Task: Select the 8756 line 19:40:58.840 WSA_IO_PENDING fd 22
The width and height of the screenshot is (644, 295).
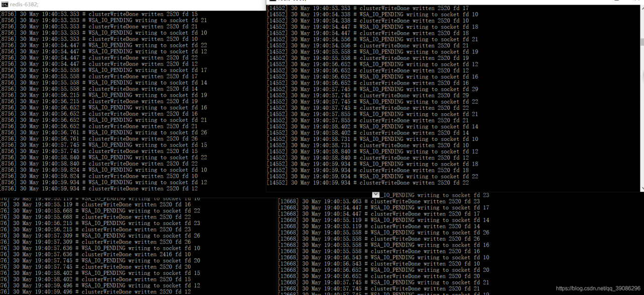Action: pyautogui.click(x=103, y=157)
